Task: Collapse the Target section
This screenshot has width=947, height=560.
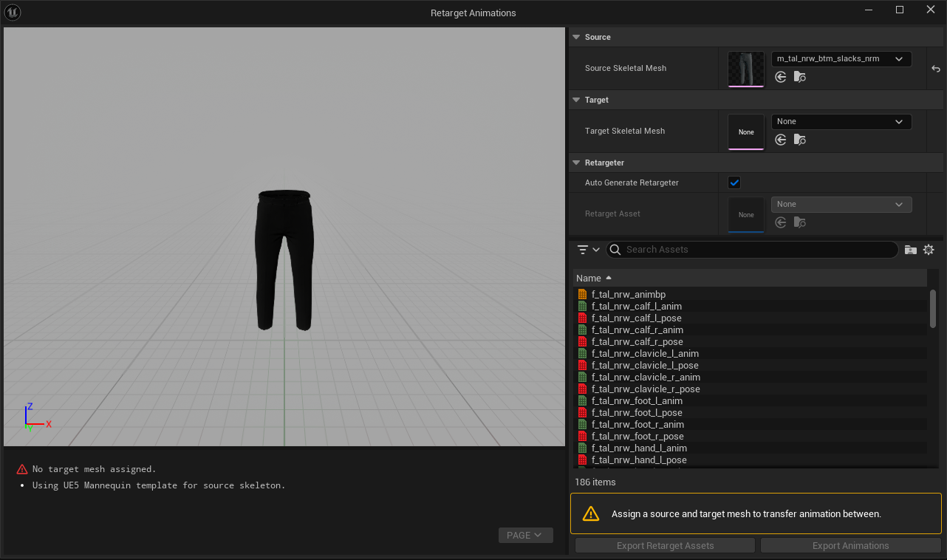Action: pyautogui.click(x=576, y=100)
